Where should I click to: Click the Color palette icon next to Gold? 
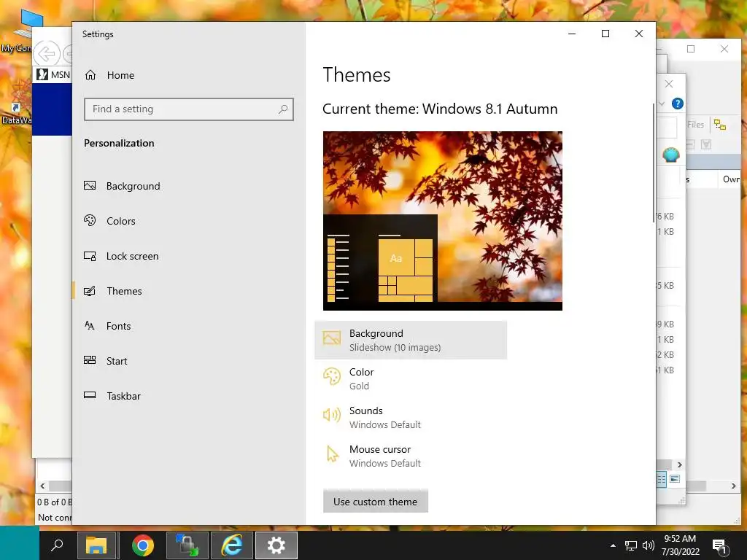pos(332,377)
